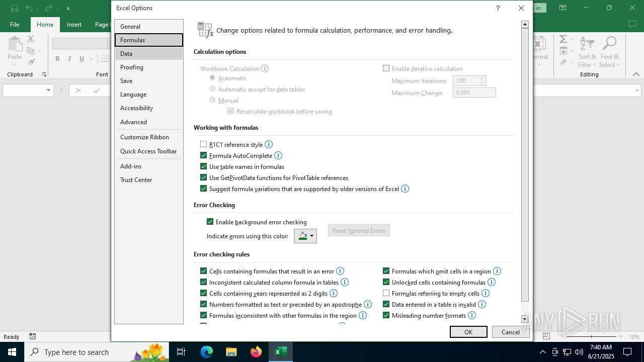Open the Add-ins options category
Viewport: 644px width, 362px height.
(149, 166)
